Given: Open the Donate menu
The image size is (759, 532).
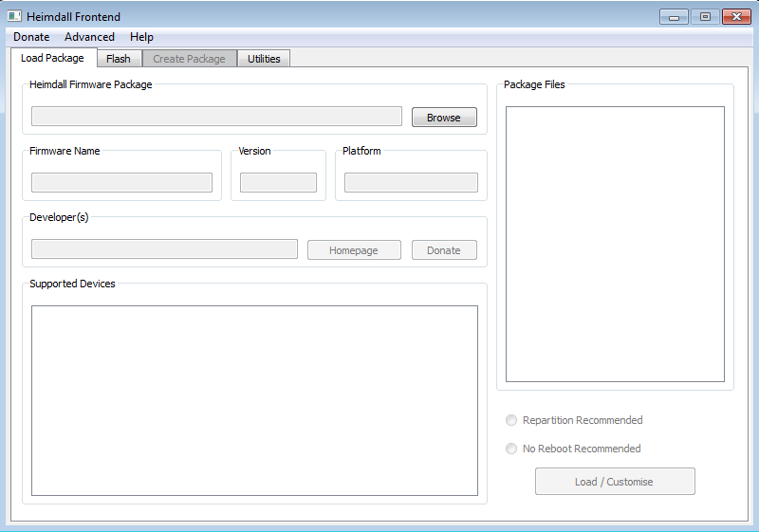Looking at the screenshot, I should click(31, 37).
